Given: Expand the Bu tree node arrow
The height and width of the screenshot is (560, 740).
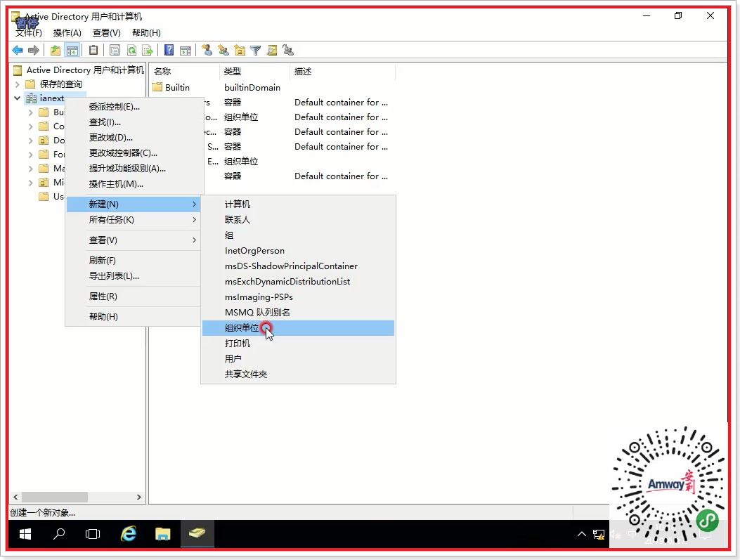Looking at the screenshot, I should coord(31,112).
